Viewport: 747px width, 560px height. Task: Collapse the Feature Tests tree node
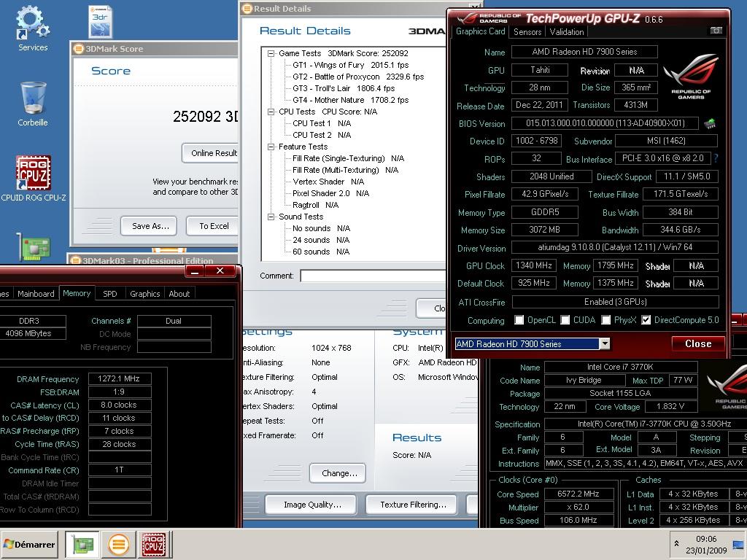pos(271,147)
